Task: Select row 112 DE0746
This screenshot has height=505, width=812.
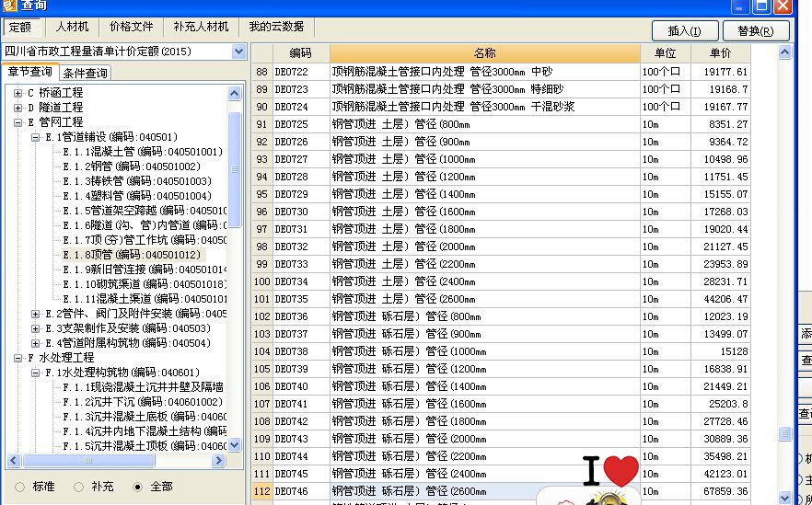Action: (501, 491)
